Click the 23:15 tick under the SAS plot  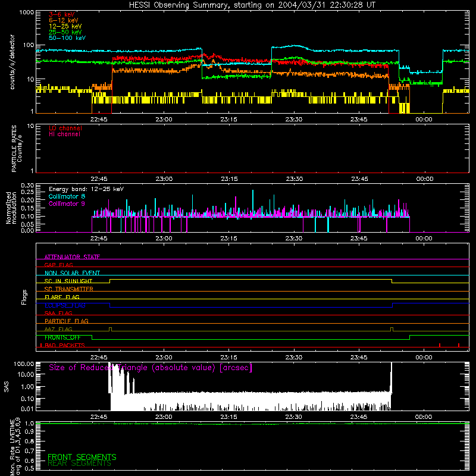[228, 417]
